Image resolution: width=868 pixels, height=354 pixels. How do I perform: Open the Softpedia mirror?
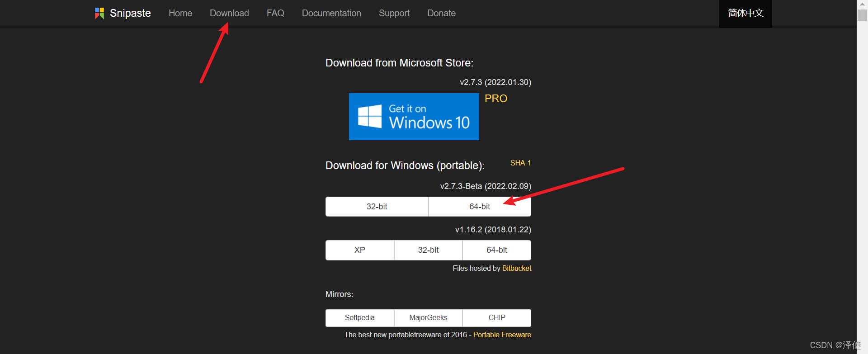point(360,318)
